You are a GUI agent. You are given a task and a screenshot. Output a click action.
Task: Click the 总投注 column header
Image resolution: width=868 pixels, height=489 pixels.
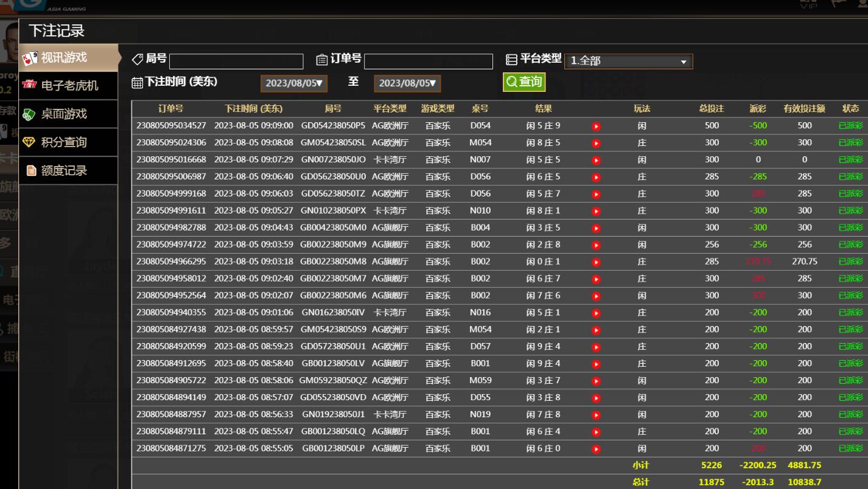click(712, 109)
